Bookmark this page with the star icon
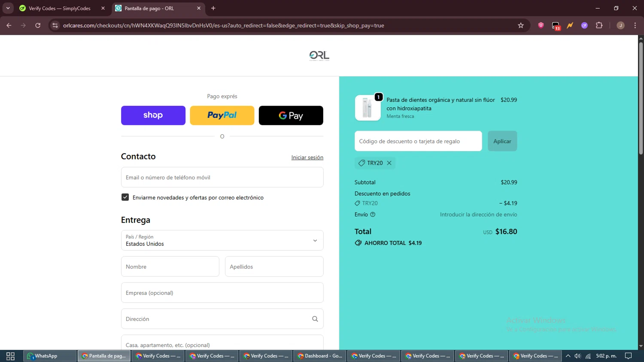 click(521, 25)
